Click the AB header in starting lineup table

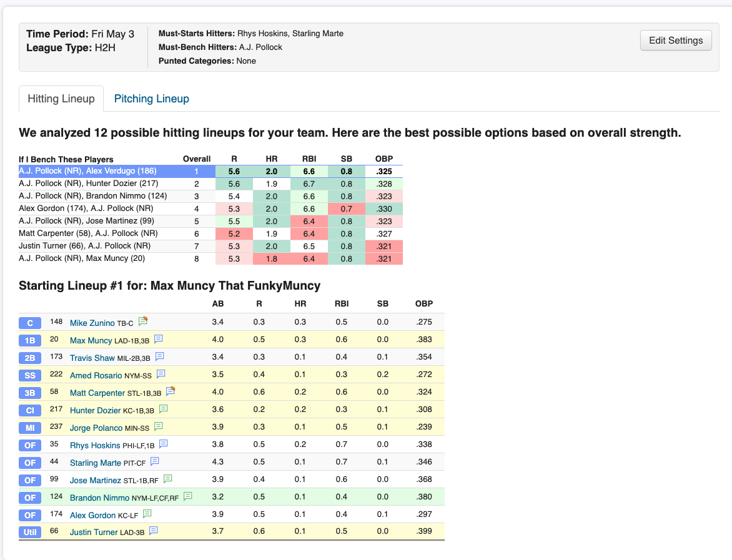[218, 303]
